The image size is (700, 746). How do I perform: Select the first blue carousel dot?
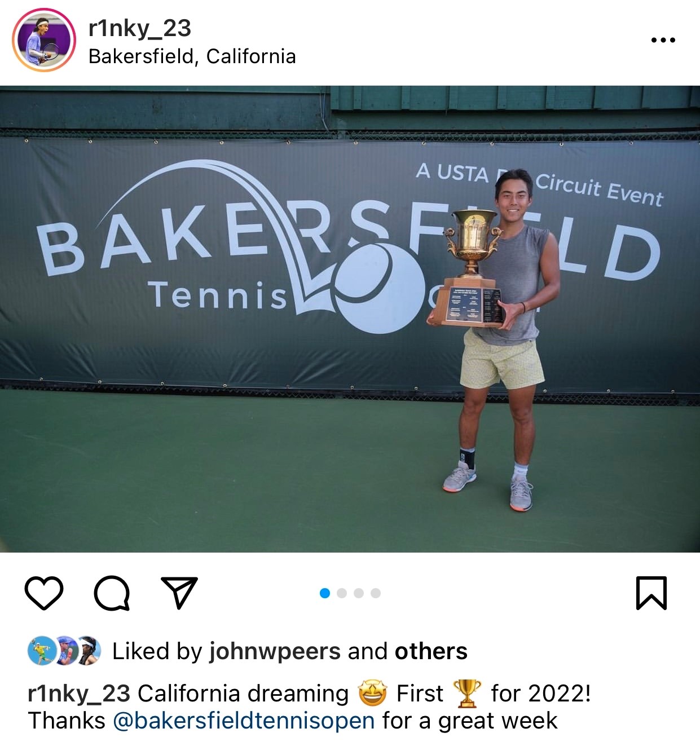325,593
